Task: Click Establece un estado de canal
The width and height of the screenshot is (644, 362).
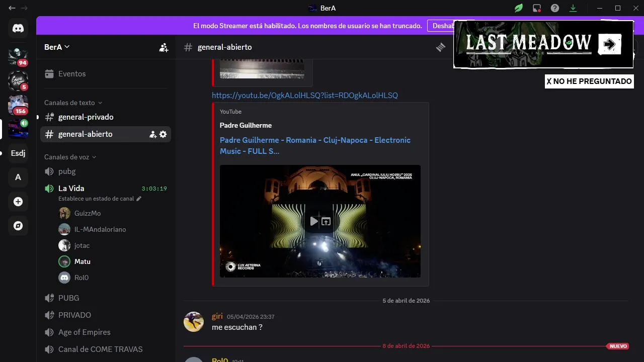Action: click(x=96, y=199)
